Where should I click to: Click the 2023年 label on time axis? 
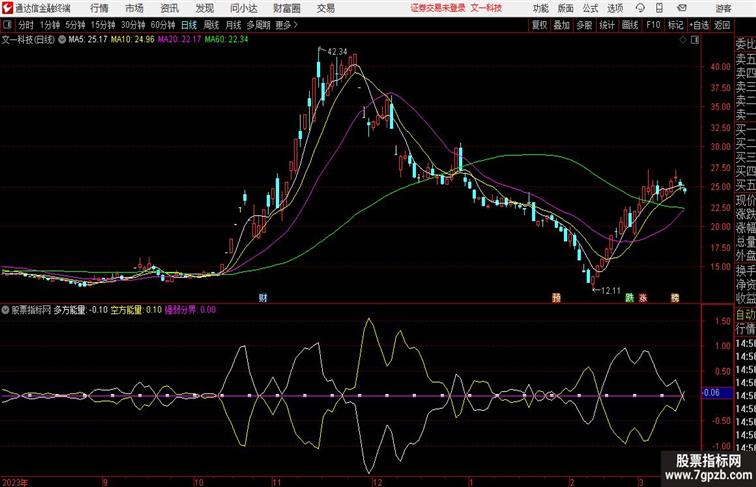[15, 482]
